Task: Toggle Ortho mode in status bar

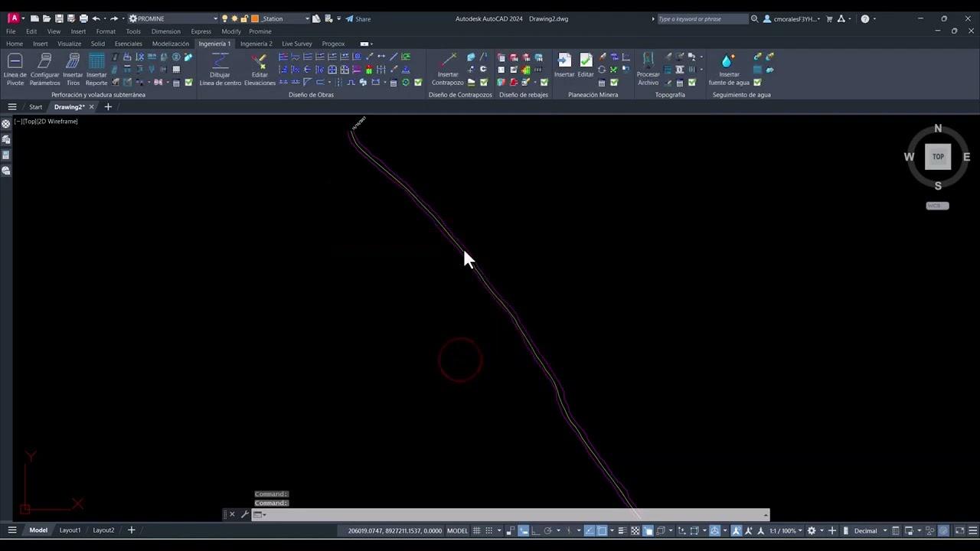Action: tap(535, 530)
